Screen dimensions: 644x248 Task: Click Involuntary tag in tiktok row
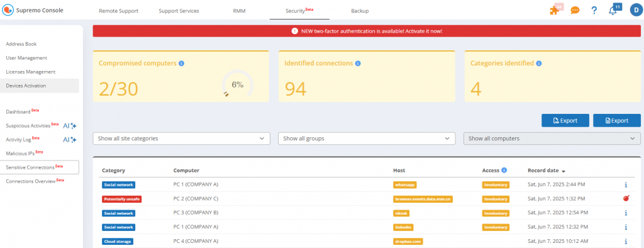tap(496, 213)
